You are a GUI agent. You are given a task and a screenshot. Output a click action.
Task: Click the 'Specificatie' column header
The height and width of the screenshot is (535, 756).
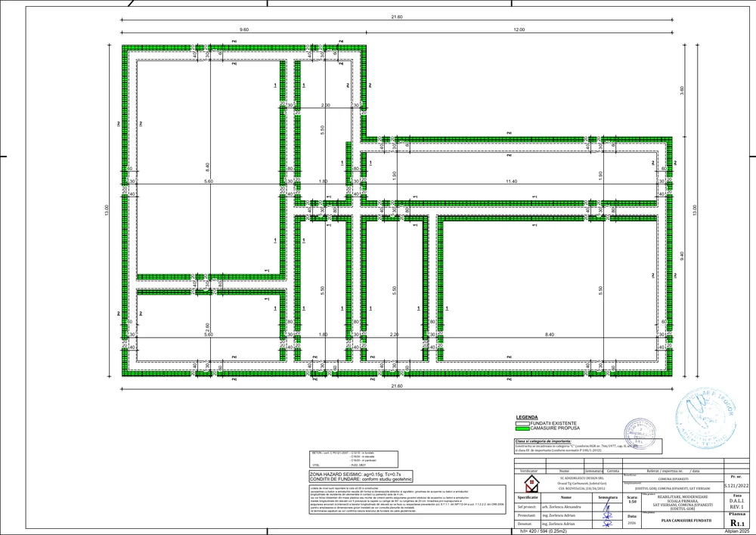(x=528, y=497)
